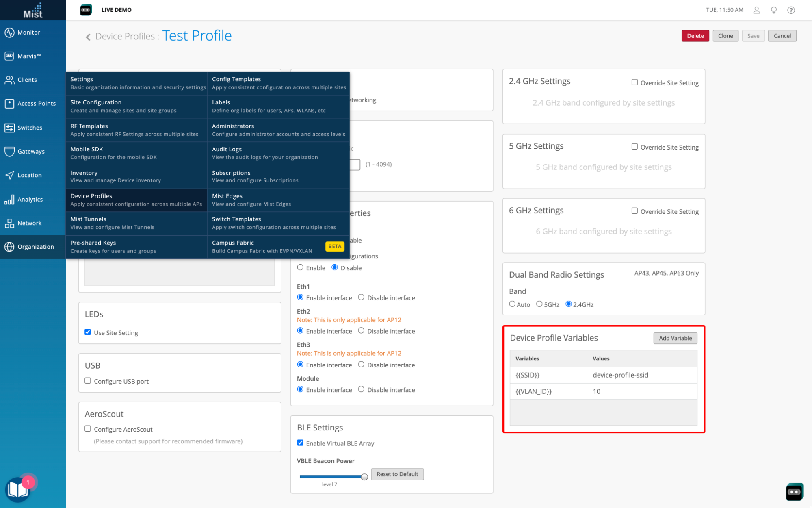Click the Add Variable button
Screen dimensions: 812x508
pyautogui.click(x=675, y=338)
